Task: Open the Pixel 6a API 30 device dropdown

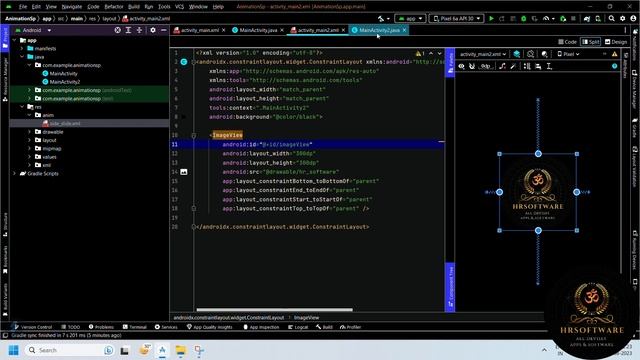Action: coord(456,18)
